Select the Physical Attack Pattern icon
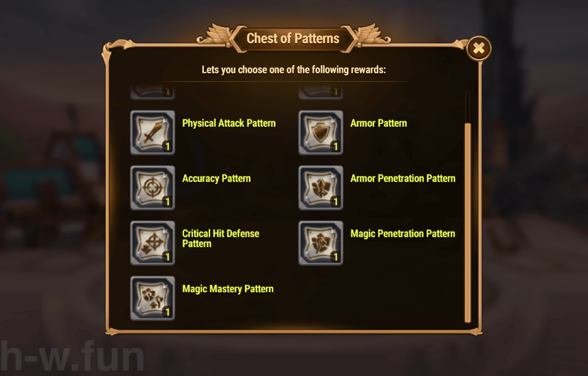Image resolution: width=588 pixels, height=376 pixels. pyautogui.click(x=152, y=132)
